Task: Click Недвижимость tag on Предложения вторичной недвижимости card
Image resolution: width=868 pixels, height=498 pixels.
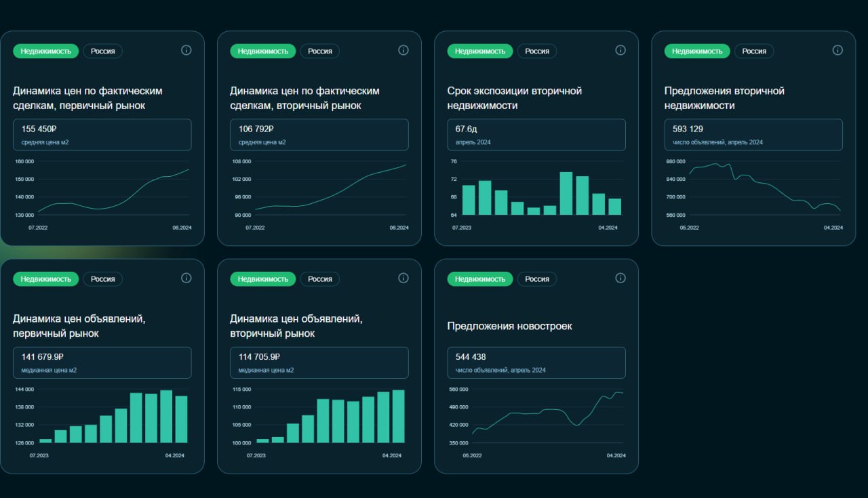Action: pyautogui.click(x=697, y=51)
